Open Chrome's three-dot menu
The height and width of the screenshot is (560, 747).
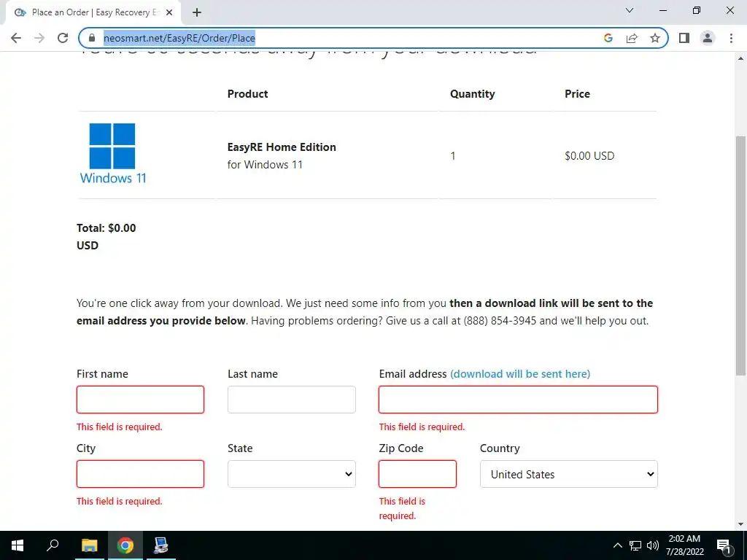[x=731, y=38]
